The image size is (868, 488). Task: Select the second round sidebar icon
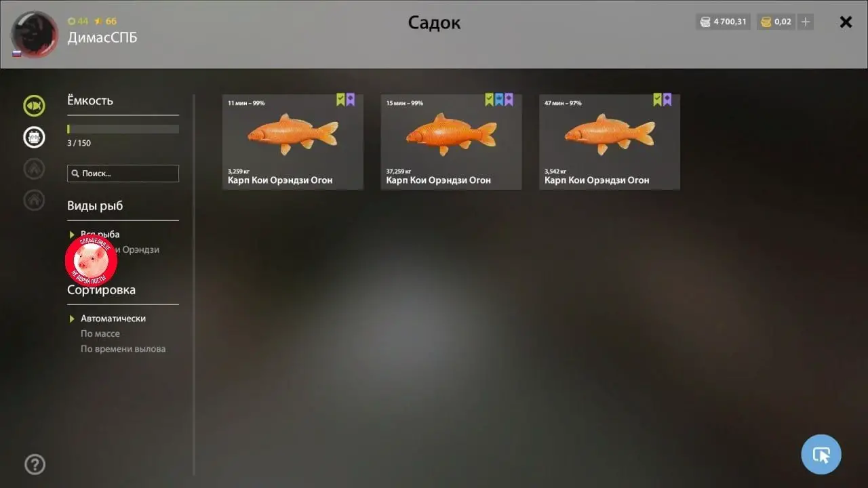[34, 138]
